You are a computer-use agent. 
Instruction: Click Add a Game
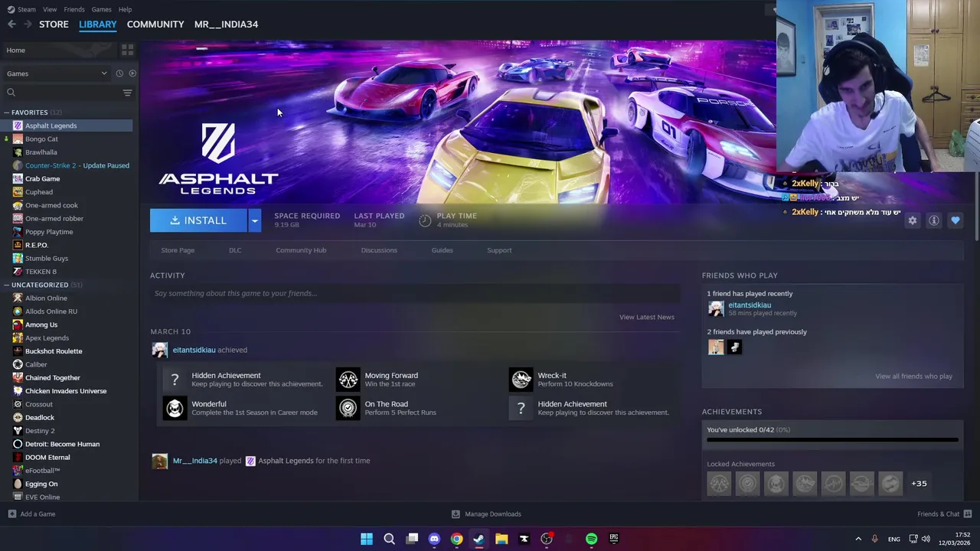click(31, 514)
